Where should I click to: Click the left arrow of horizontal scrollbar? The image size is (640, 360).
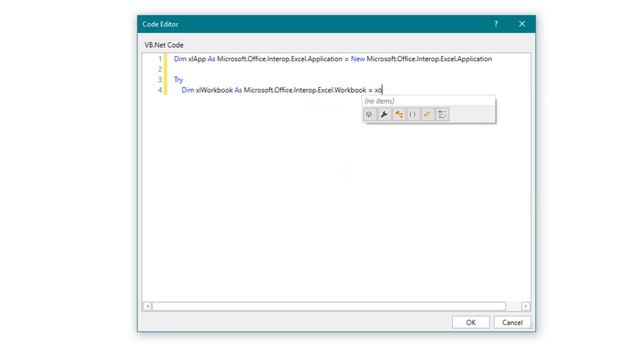click(x=148, y=306)
